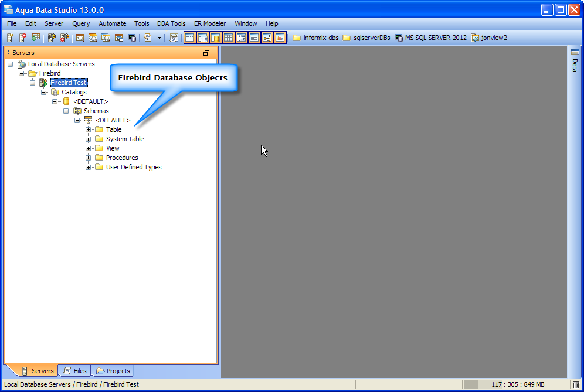Image resolution: width=584 pixels, height=392 pixels.
Task: Maximize the Servers panel
Action: [206, 53]
